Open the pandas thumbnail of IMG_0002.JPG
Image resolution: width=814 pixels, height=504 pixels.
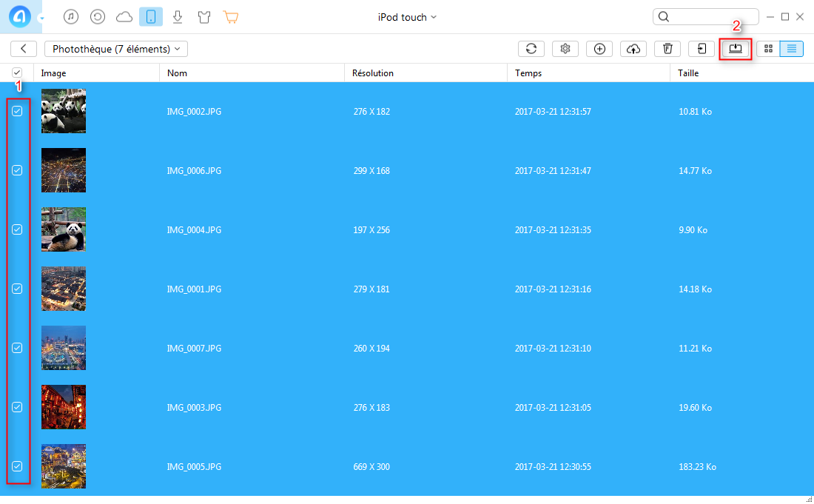(x=64, y=111)
